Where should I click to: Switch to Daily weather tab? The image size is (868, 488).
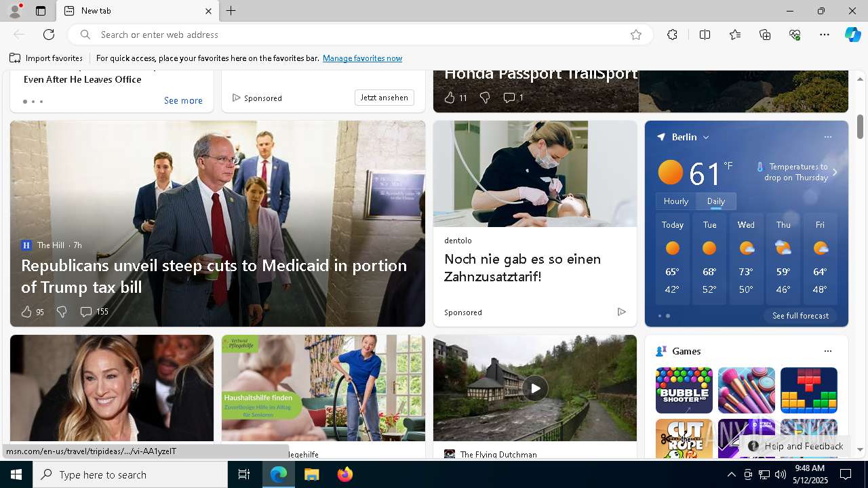(x=716, y=201)
